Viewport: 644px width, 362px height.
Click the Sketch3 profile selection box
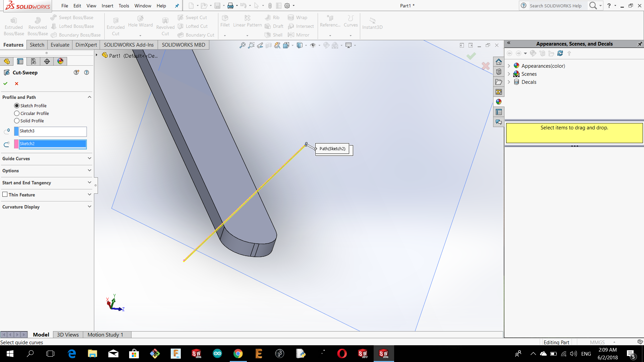53,131
